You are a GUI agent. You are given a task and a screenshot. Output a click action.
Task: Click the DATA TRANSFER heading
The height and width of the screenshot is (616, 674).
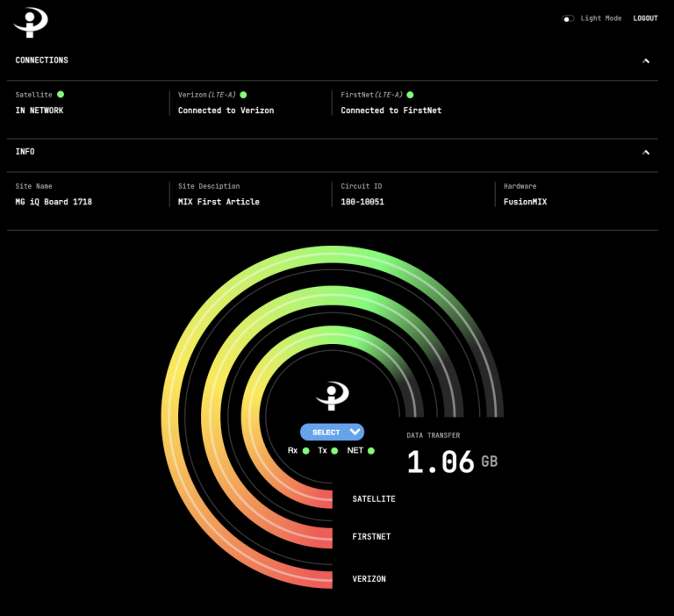[434, 435]
